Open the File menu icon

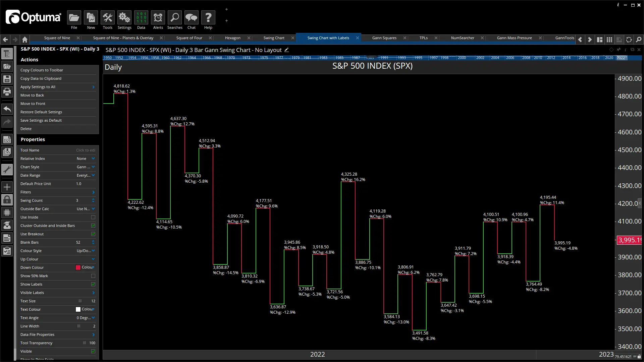click(x=74, y=18)
